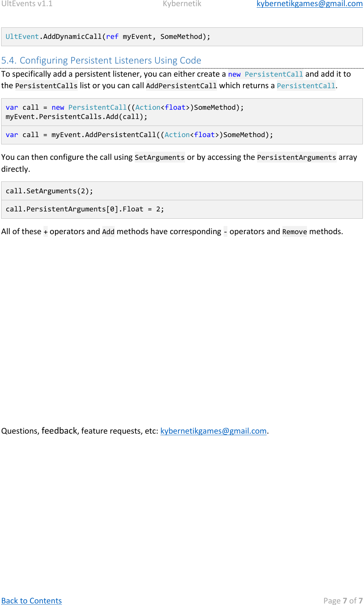Click the UltEvent.AddDynamicCall code line
Image resolution: width=364 pixels, height=605 pixels.
pos(108,37)
